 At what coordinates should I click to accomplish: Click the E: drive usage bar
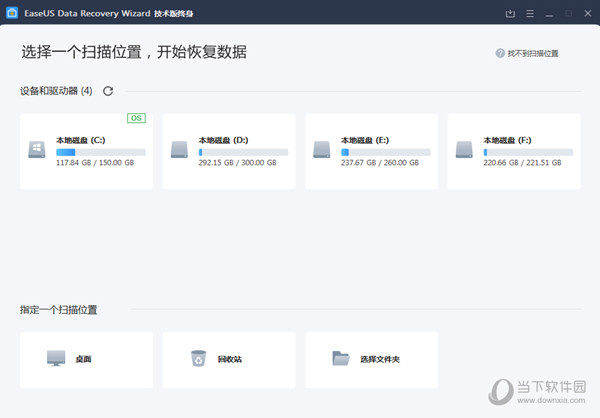(386, 152)
